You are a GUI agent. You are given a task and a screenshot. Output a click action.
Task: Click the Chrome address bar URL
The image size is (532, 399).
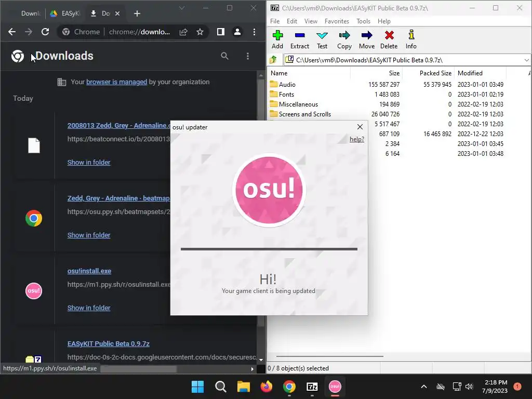point(139,32)
